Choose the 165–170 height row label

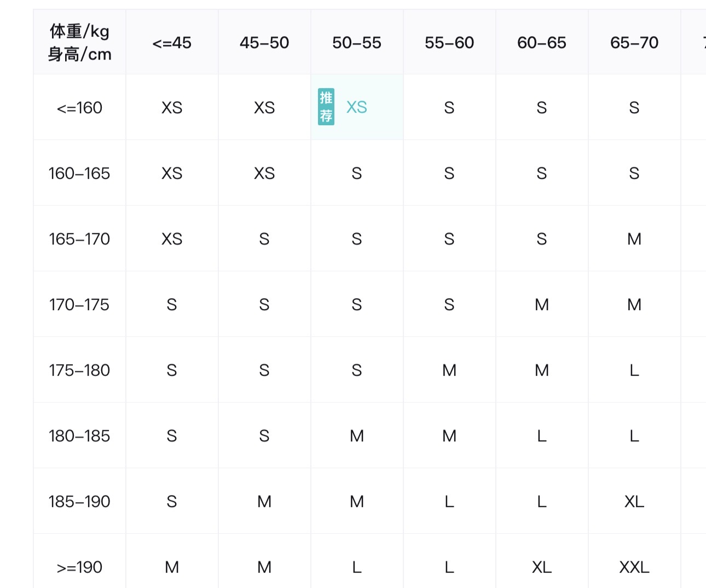point(80,239)
